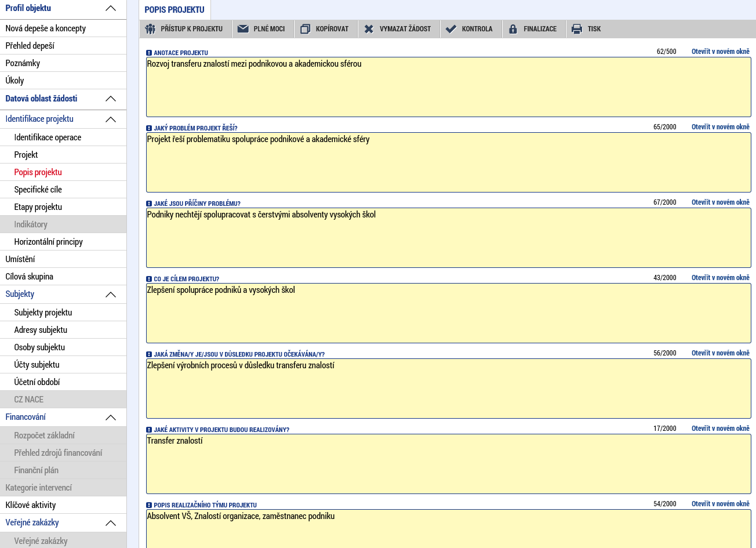Collapse the Datová oblast žádosti section
Screen dimensions: 756x548
pos(111,99)
